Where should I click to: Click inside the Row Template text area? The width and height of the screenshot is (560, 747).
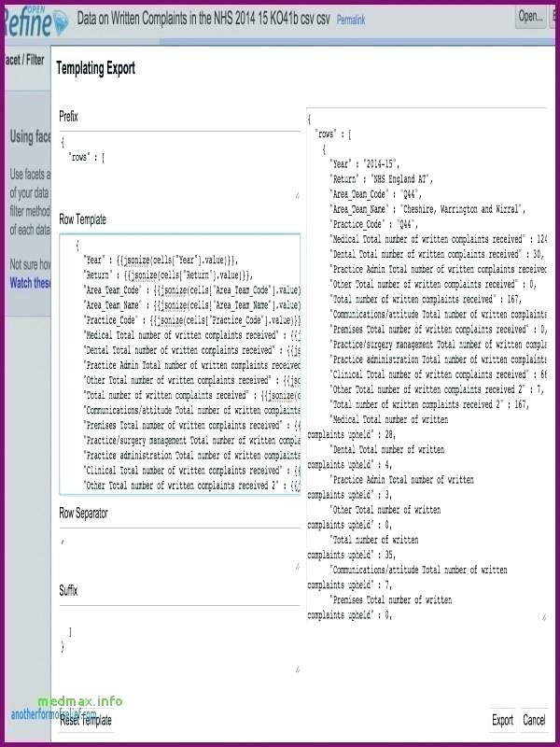(179, 364)
